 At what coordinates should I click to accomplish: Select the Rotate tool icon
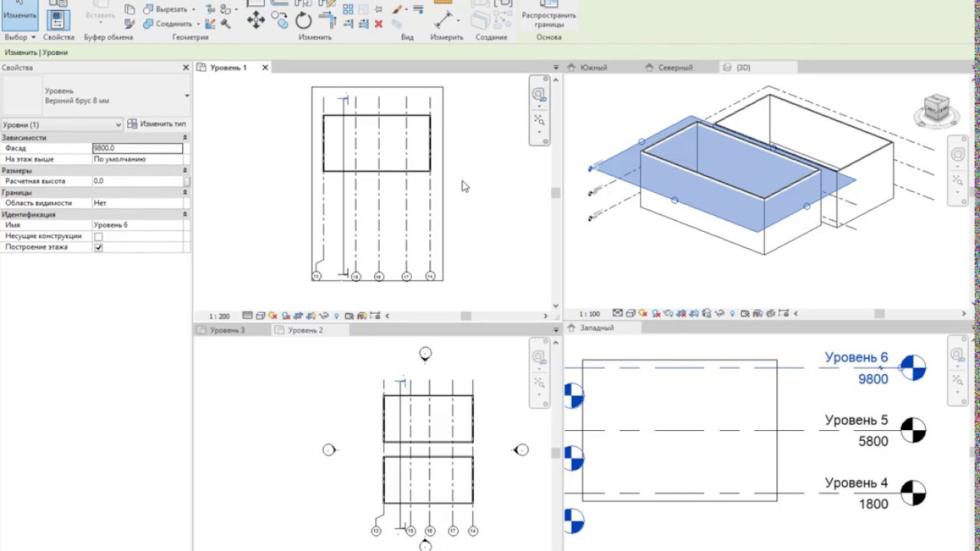click(304, 21)
